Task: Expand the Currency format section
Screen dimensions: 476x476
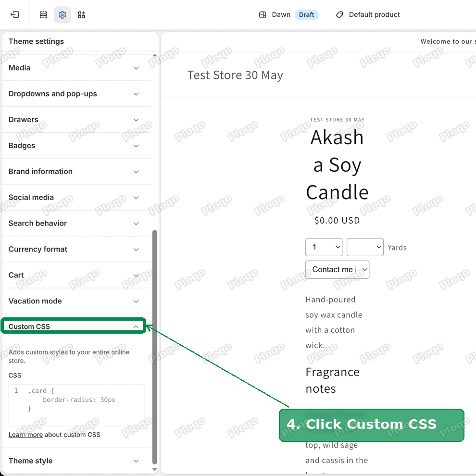Action: [76, 249]
